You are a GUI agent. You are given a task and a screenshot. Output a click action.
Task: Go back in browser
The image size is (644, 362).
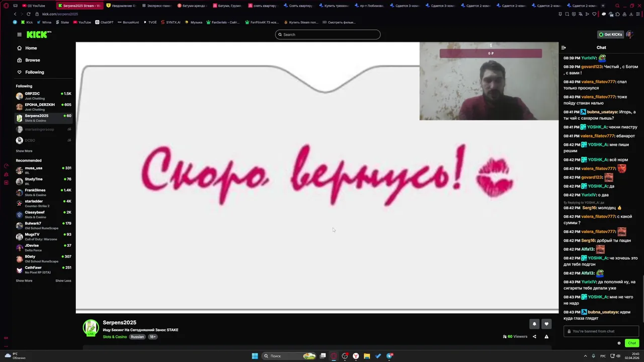(15, 14)
